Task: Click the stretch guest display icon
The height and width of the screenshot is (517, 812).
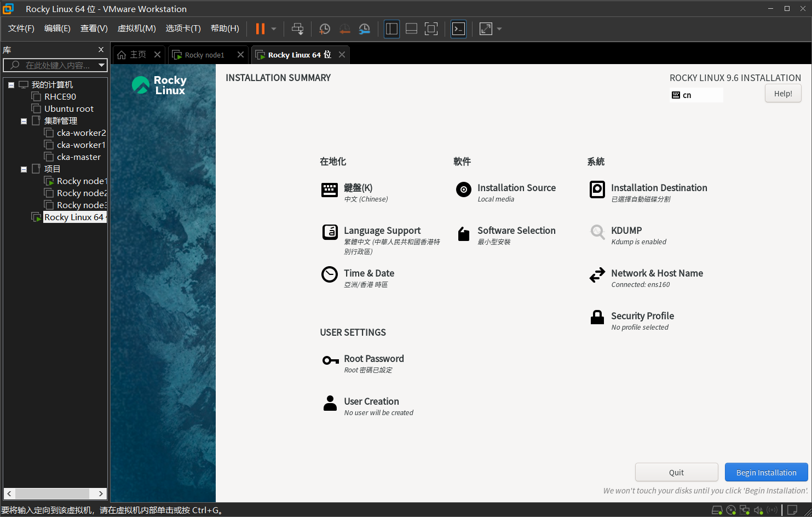Action: (486, 29)
